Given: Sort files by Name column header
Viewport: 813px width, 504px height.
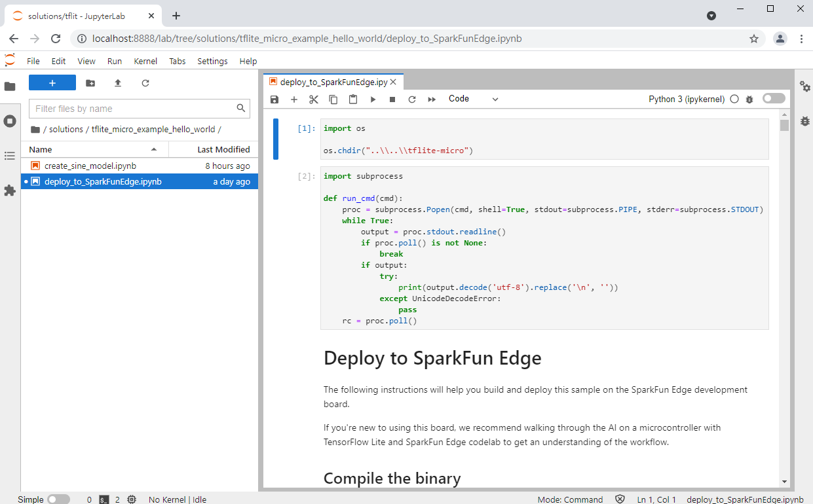Looking at the screenshot, I should coord(95,149).
